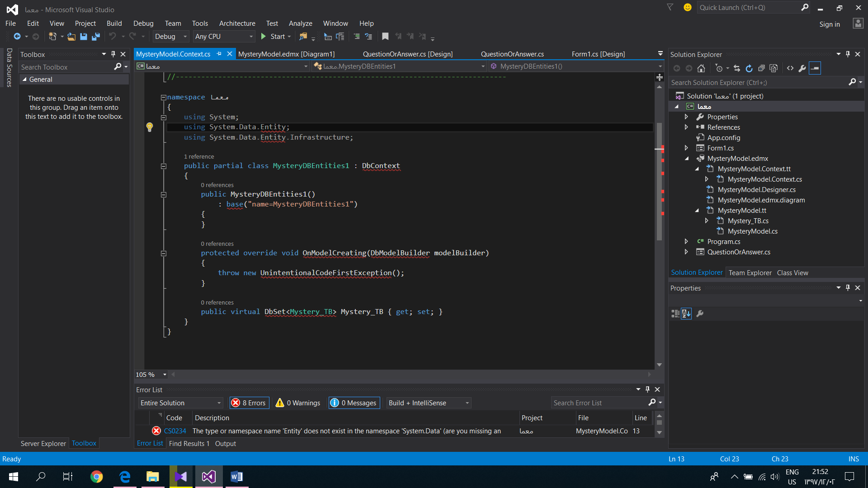Viewport: 868px width, 488px height.
Task: Switch to the QuestionOrAnswer.cs tab
Action: [x=512, y=54]
